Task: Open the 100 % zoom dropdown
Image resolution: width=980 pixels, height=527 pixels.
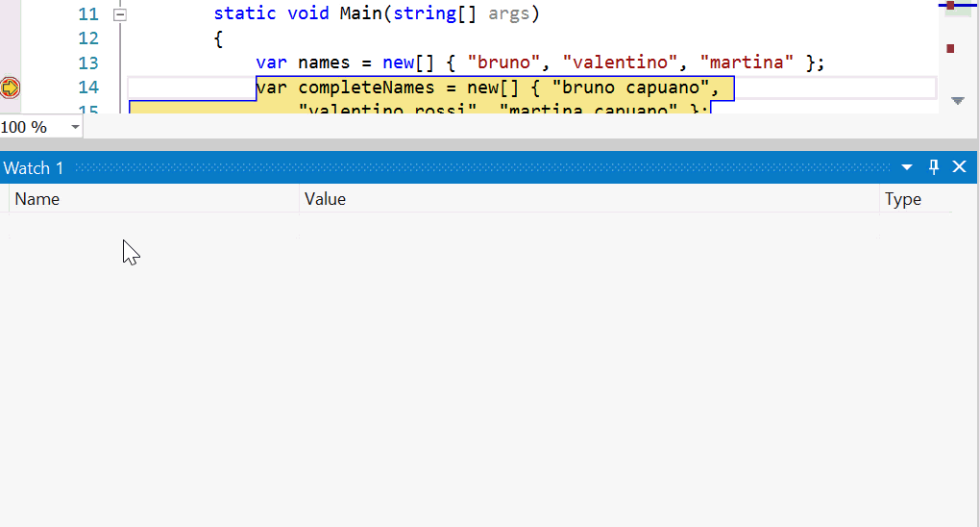Action: [x=75, y=127]
